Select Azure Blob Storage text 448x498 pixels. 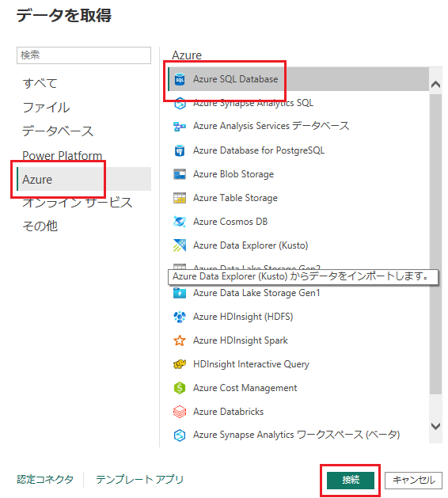(x=233, y=174)
